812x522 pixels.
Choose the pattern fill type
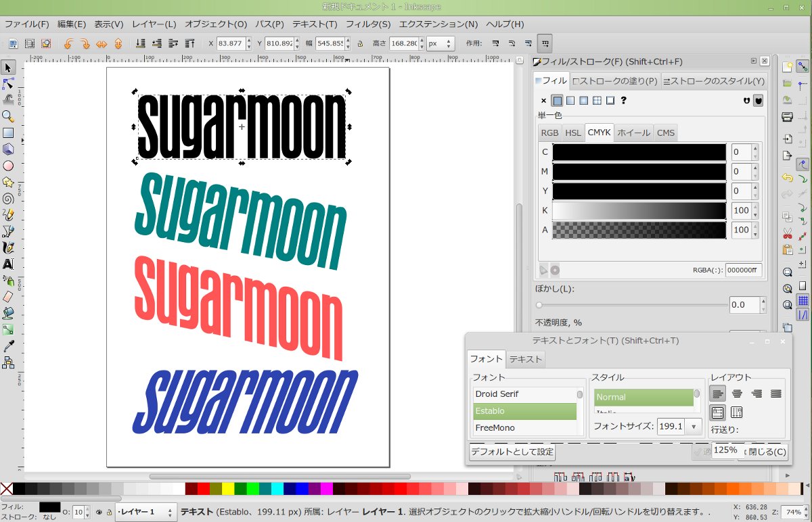[597, 101]
